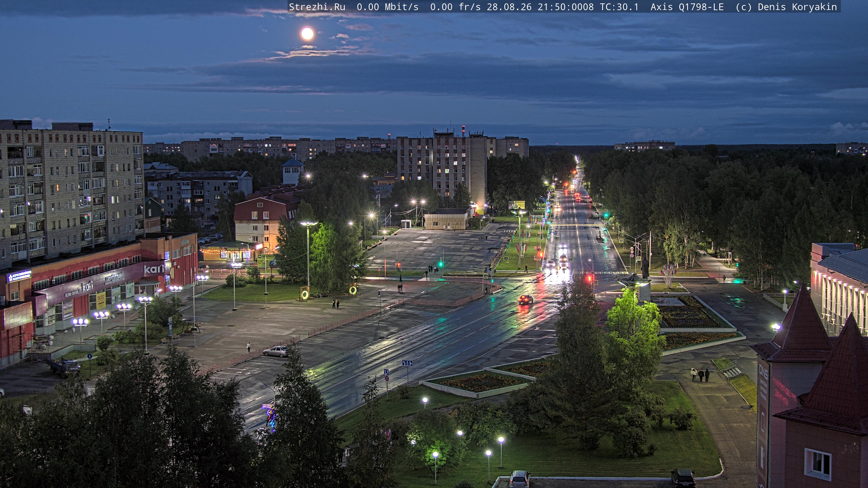Click the yellow billboard beside the avenue
The image size is (868, 488).
click(x=517, y=204)
